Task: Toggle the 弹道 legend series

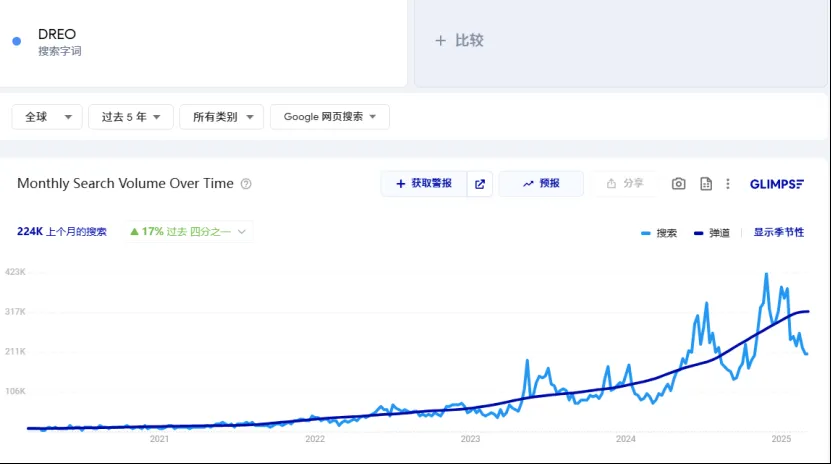Action: [x=712, y=233]
